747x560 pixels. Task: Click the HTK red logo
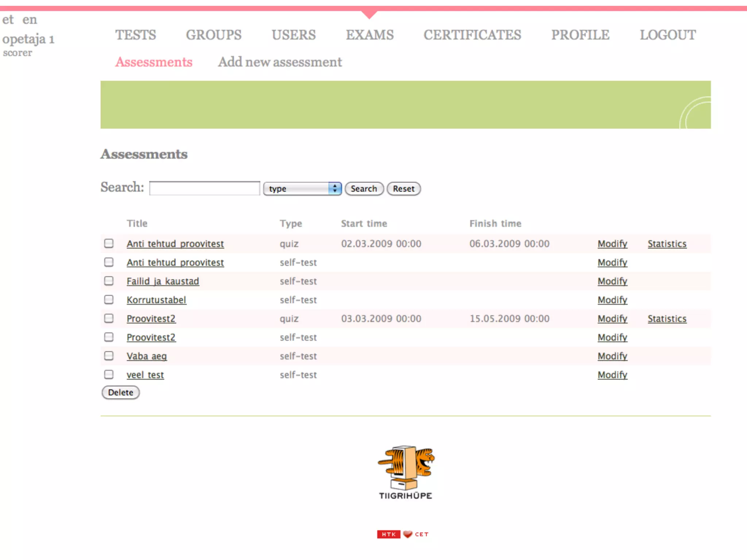click(x=388, y=534)
